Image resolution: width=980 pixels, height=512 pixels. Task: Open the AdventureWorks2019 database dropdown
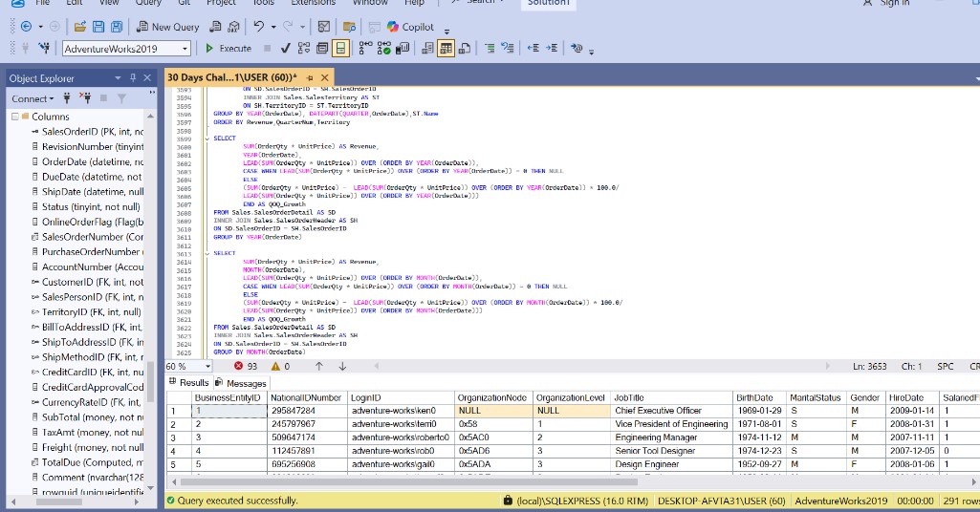pyautogui.click(x=185, y=49)
